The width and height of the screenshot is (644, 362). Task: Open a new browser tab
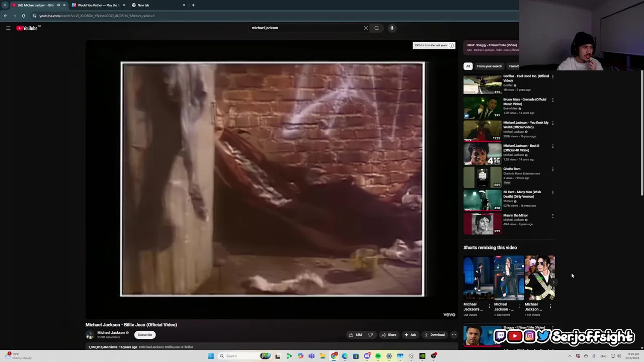(193, 5)
